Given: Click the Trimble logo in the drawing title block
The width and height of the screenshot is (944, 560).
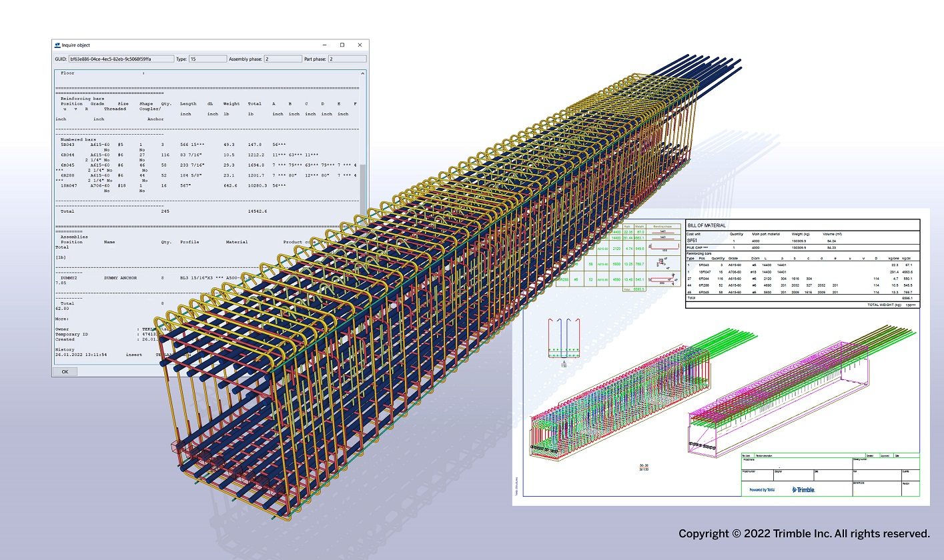Looking at the screenshot, I should [804, 490].
